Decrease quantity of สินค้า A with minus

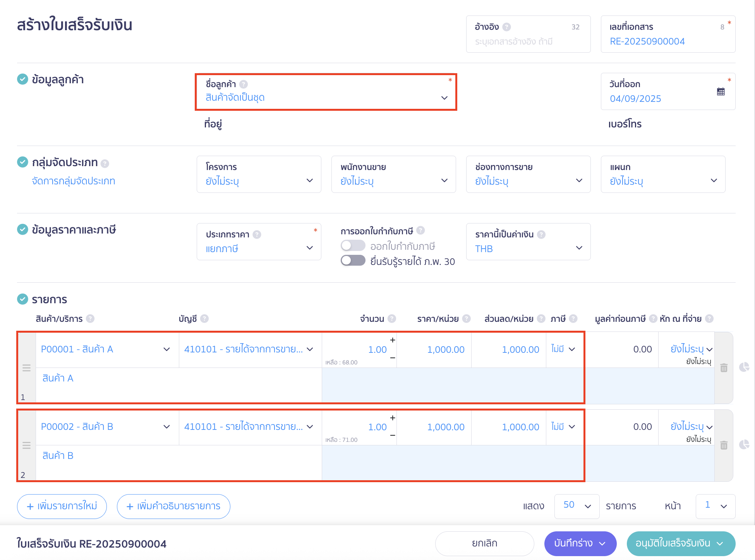click(393, 358)
